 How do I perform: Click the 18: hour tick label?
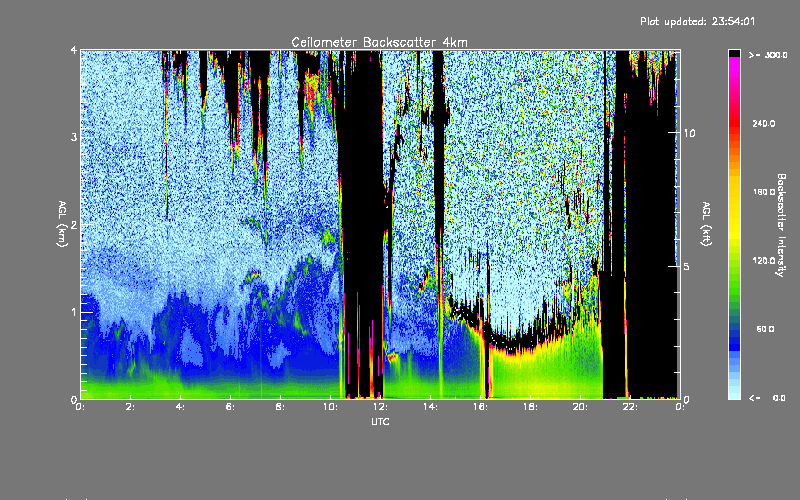[530, 407]
